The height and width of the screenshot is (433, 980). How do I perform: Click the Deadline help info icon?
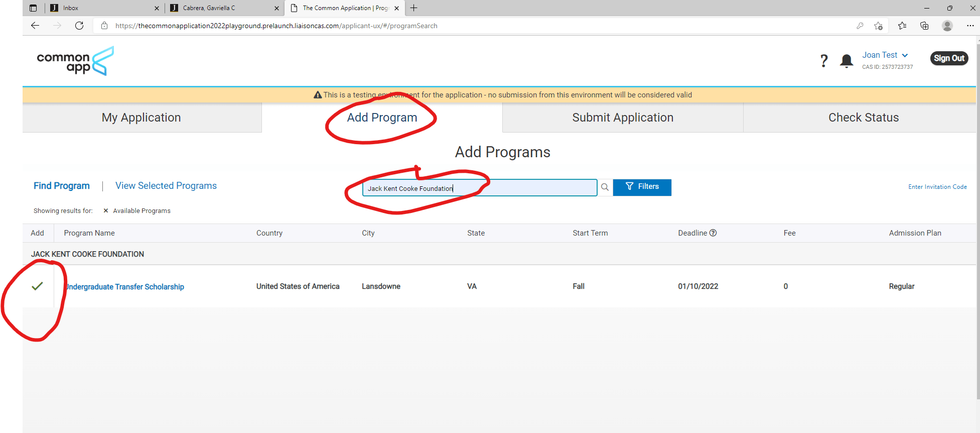pyautogui.click(x=713, y=233)
